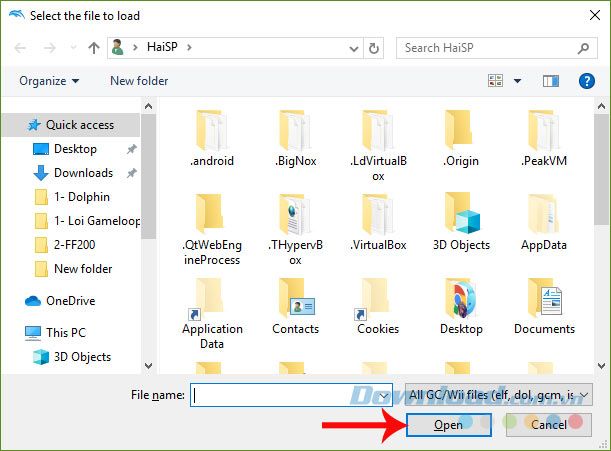Click the Open button
Viewport: 611px width, 451px height.
click(x=448, y=425)
